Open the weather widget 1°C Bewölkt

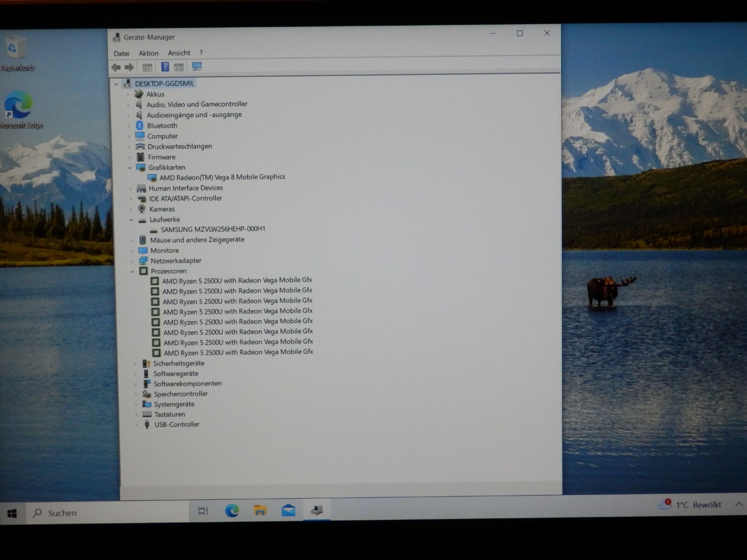click(690, 504)
